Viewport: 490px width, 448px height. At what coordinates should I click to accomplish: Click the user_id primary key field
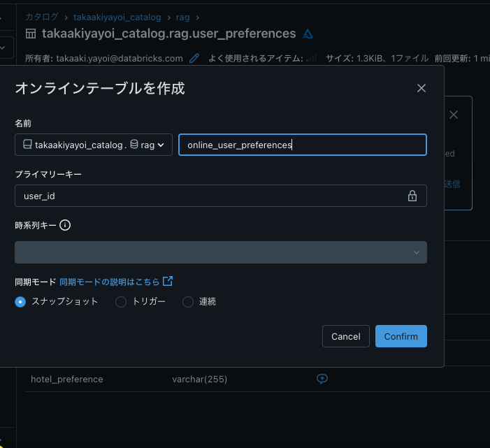point(221,196)
